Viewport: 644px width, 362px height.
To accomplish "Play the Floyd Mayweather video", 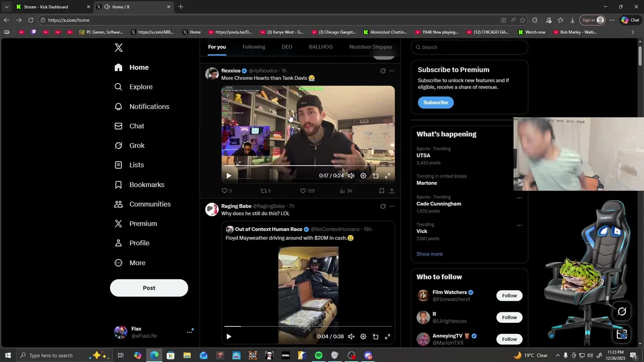I will tap(228, 337).
